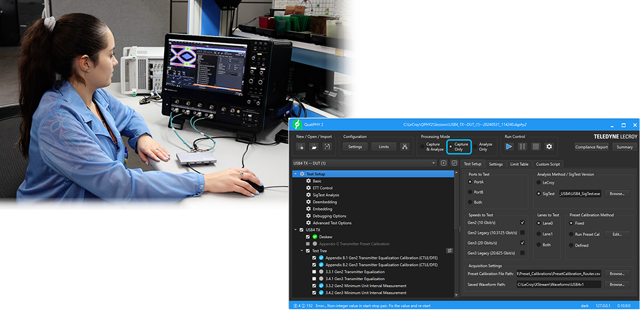Enable Gen2 Legacy (10.3125 Gbit/s) speed
This screenshot has width=644, height=313.
522,232
